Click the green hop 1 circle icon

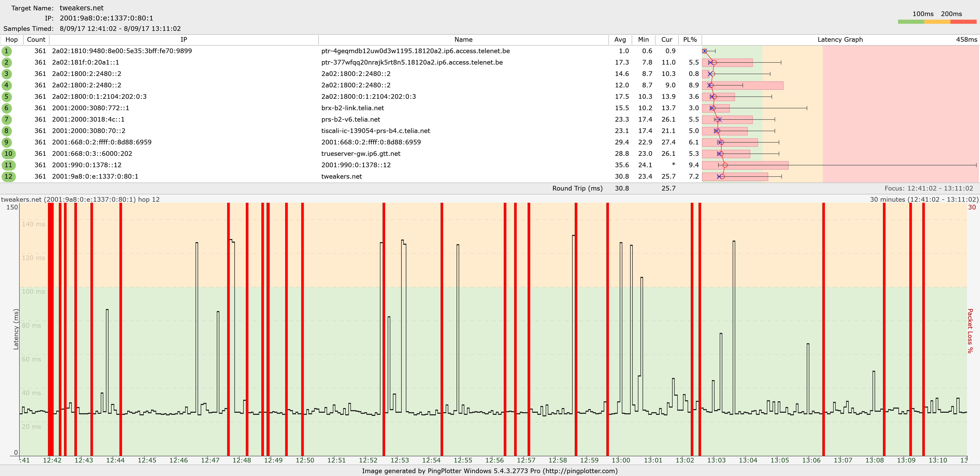point(6,51)
